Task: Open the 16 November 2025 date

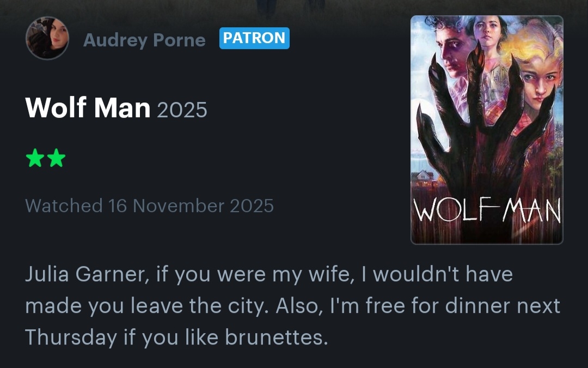Action: pyautogui.click(x=191, y=206)
